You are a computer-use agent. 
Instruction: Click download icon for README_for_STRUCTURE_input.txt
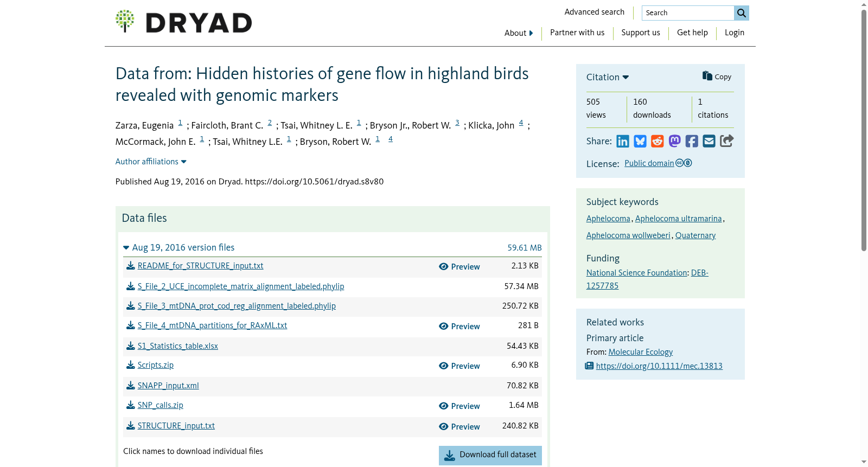pyautogui.click(x=131, y=266)
